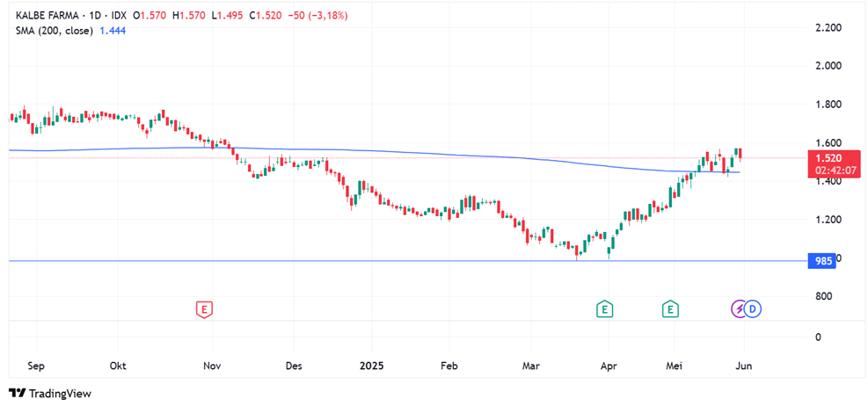The image size is (868, 406).
Task: Click the red earnings E marker near Nov
Action: tap(204, 309)
